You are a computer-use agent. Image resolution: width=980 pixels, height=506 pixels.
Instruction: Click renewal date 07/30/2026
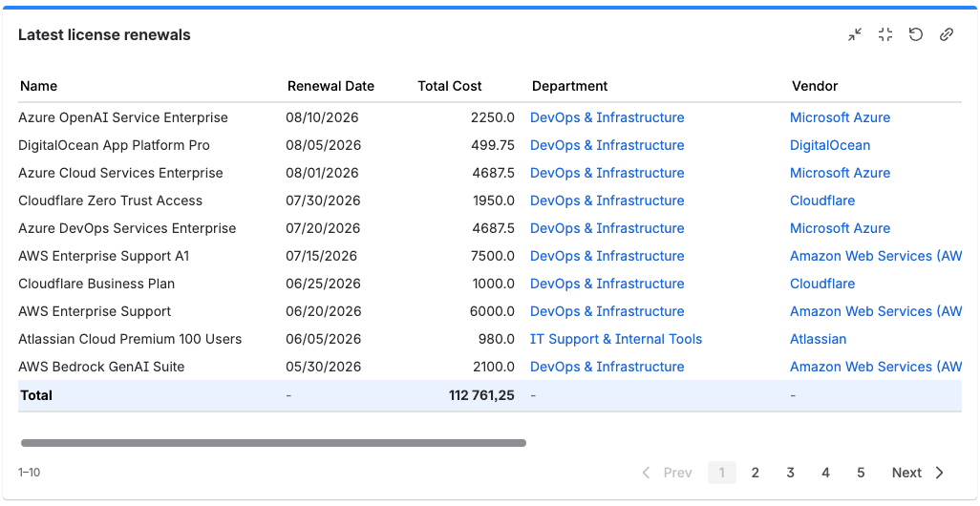click(x=324, y=200)
